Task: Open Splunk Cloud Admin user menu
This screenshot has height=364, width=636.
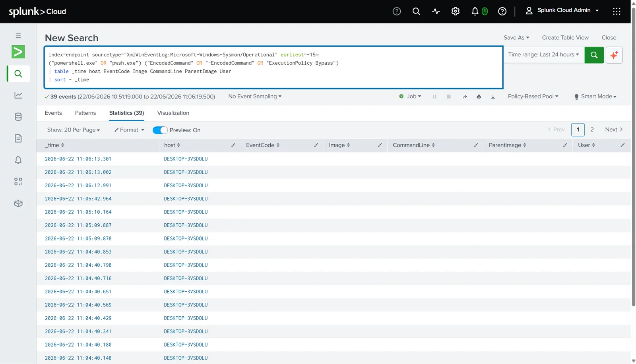Action: pos(562,10)
